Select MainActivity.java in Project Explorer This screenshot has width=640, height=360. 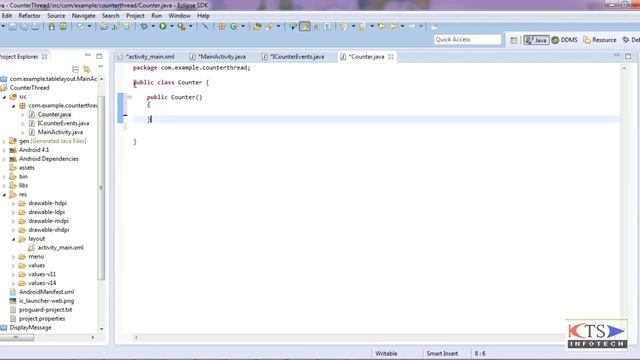click(60, 132)
